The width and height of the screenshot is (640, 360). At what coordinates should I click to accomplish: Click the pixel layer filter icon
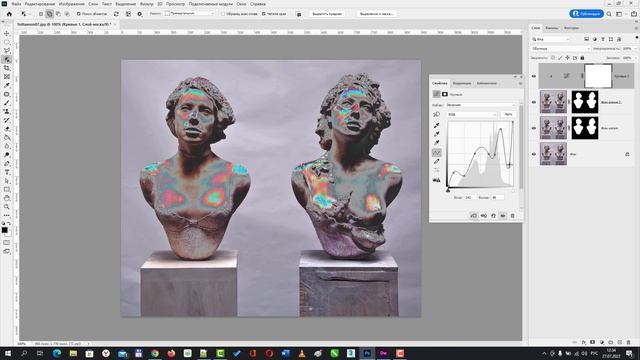(x=587, y=39)
